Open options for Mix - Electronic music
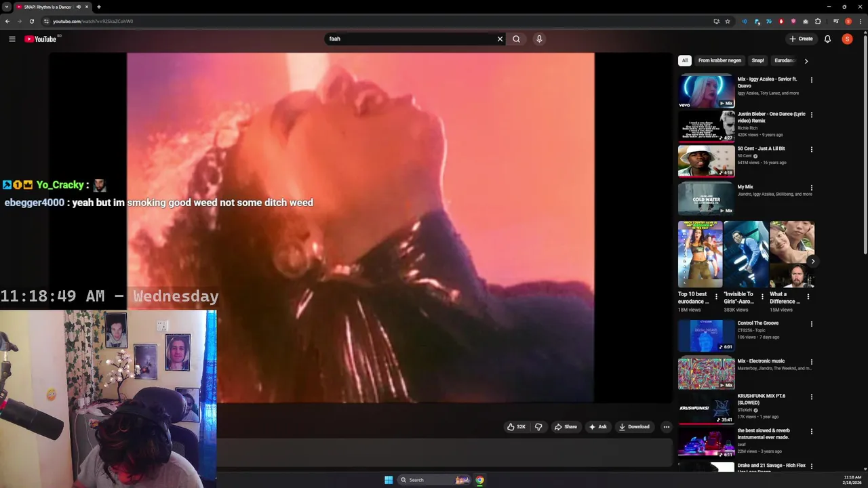The width and height of the screenshot is (868, 488). 811,362
